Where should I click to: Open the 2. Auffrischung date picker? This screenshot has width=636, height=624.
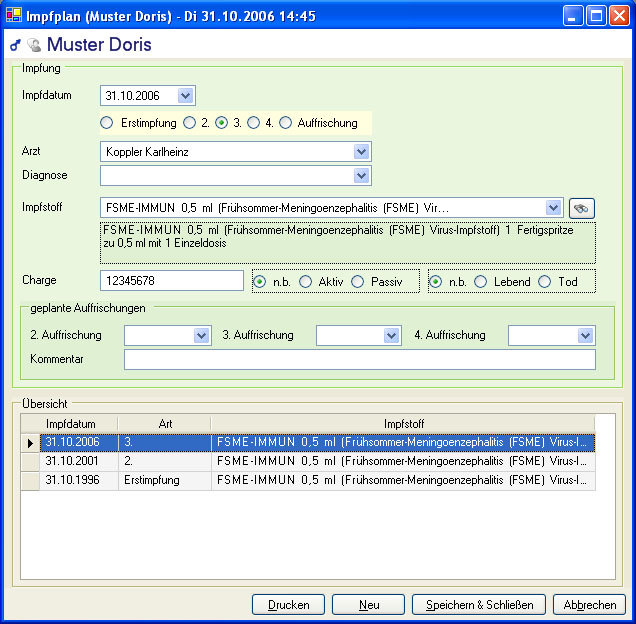coord(201,335)
